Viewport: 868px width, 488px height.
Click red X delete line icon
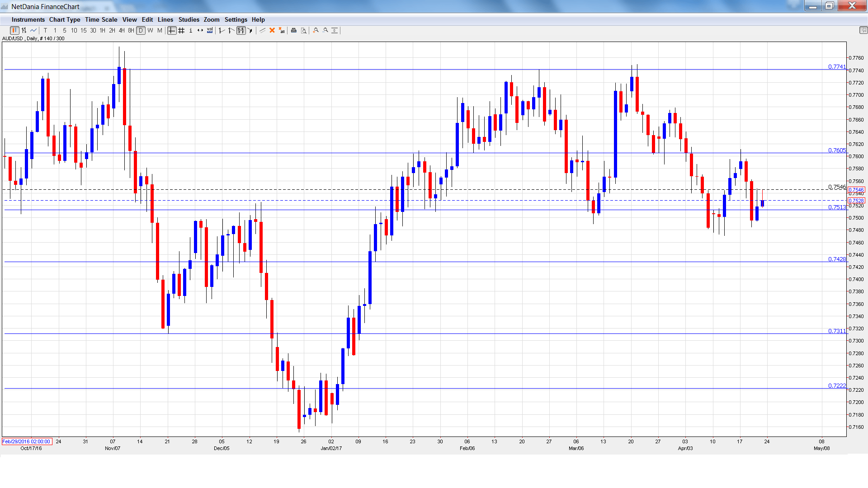point(272,31)
